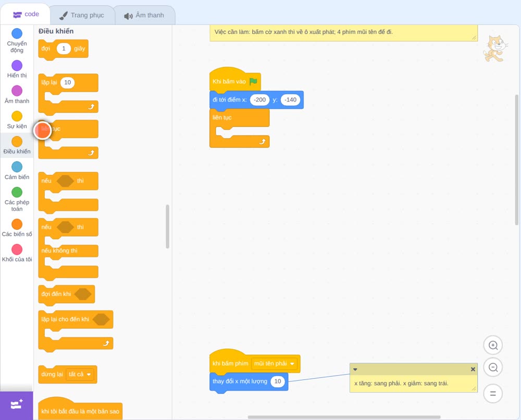Viewport: 521px width, 420px height.
Task: Click the seconds field in đợi block
Action: (64, 48)
